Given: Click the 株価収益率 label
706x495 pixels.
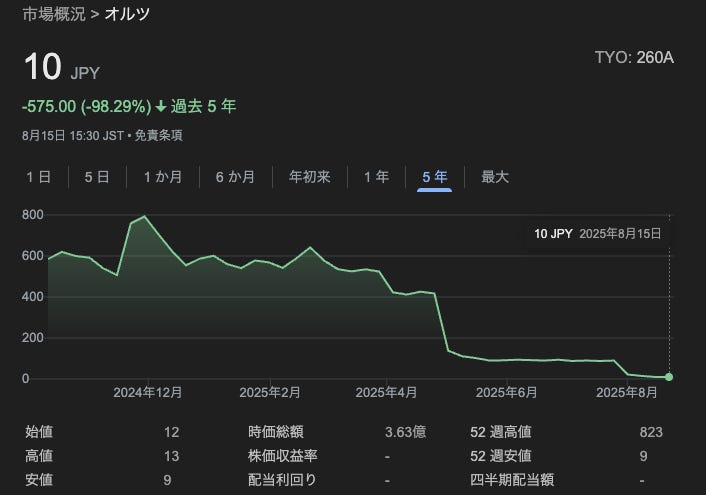Looking at the screenshot, I should (283, 456).
